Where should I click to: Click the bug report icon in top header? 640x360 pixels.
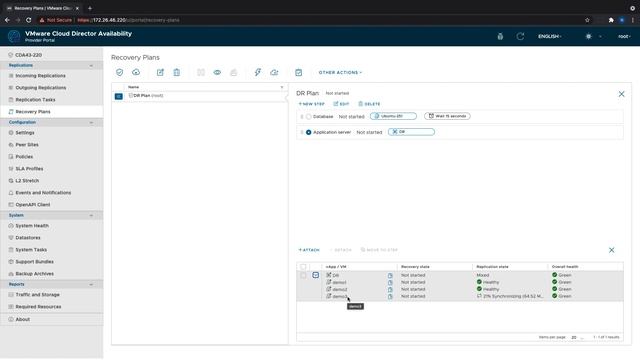point(500,36)
